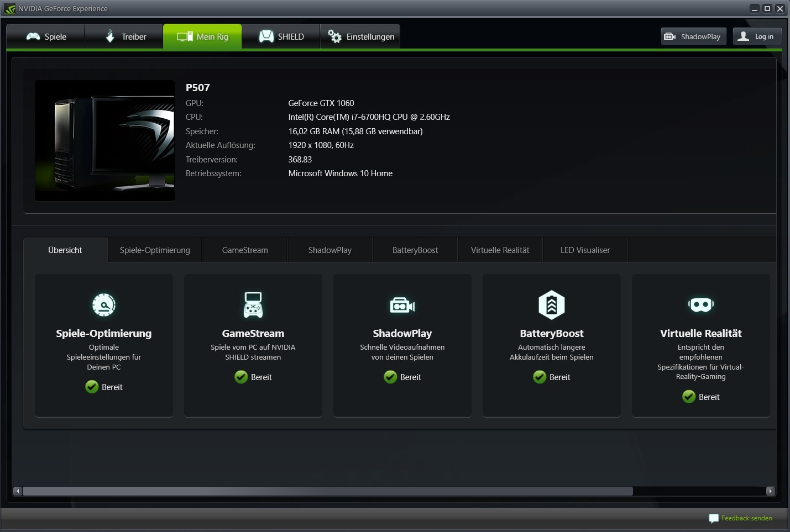Select the Übersicht sub-tab
The width and height of the screenshot is (790, 532).
65,250
